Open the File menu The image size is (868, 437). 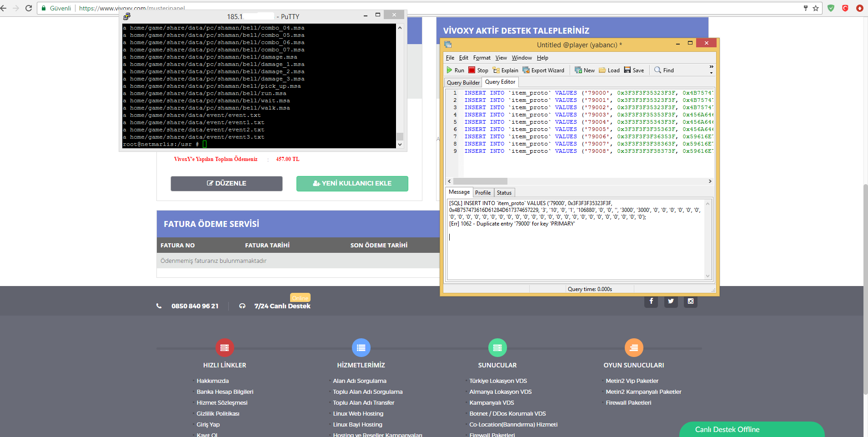click(x=450, y=58)
